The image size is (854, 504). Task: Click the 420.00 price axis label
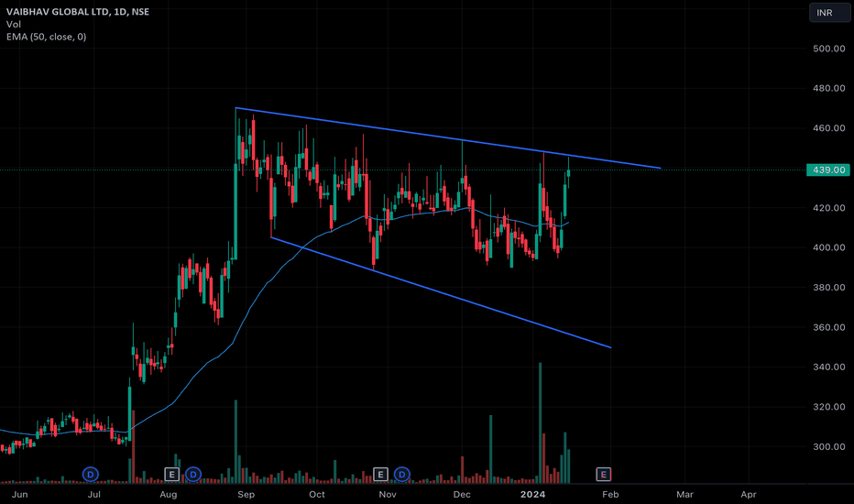point(829,208)
